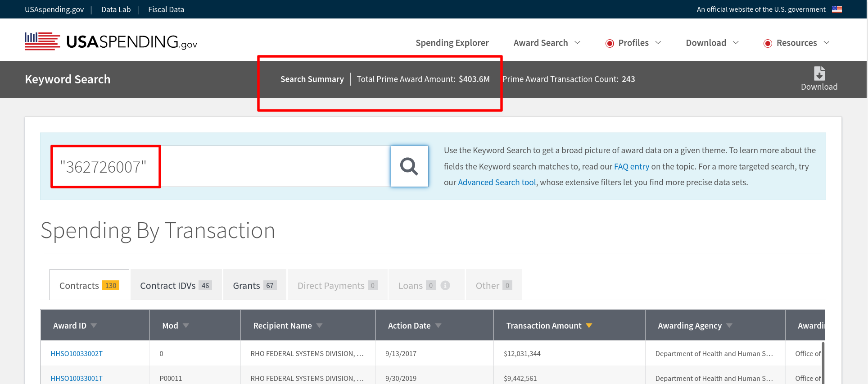868x384 pixels.
Task: Click the USAspending.gov logo
Action: (x=111, y=41)
